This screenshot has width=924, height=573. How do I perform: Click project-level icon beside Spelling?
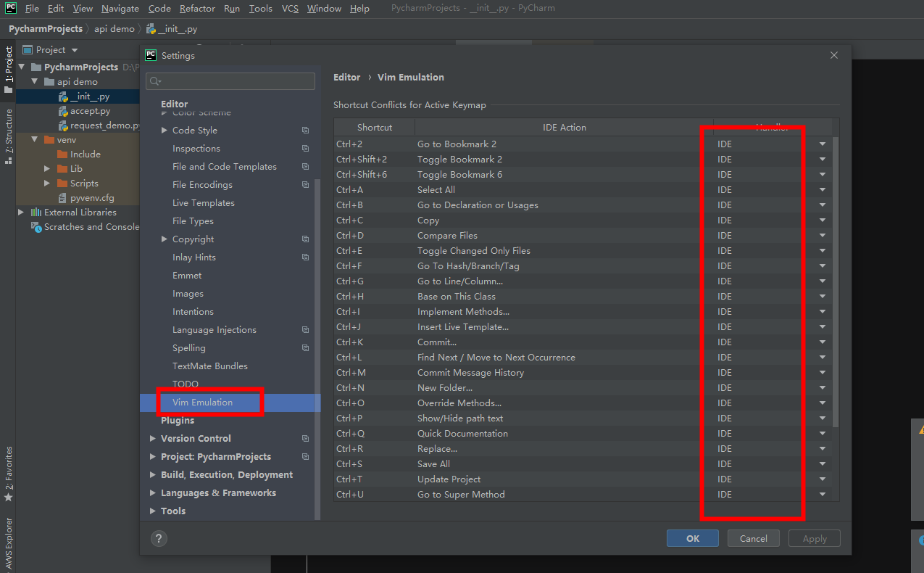(305, 348)
